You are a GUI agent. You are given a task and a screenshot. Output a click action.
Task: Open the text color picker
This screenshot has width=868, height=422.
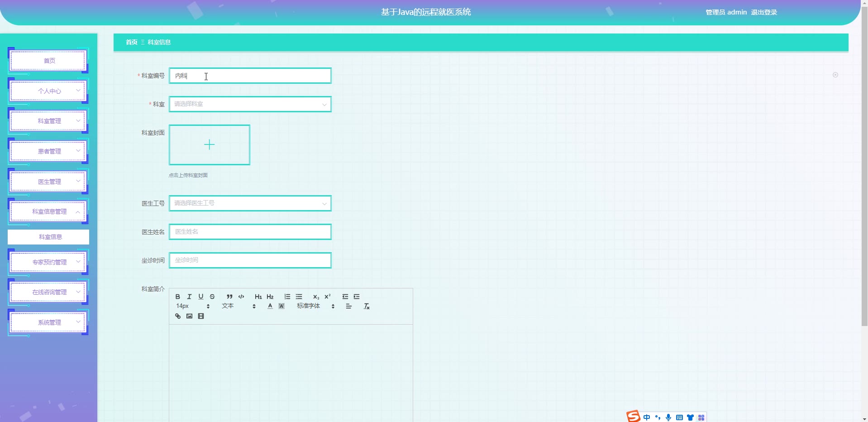pyautogui.click(x=270, y=306)
